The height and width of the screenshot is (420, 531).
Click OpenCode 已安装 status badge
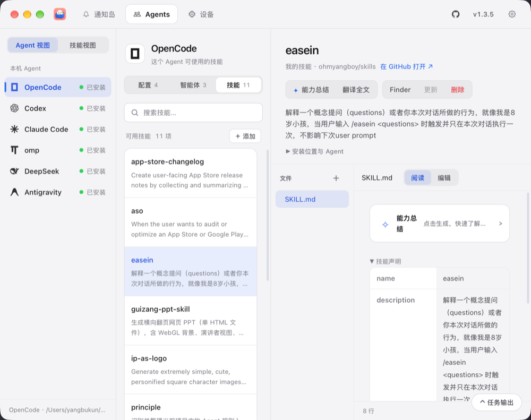coord(92,88)
